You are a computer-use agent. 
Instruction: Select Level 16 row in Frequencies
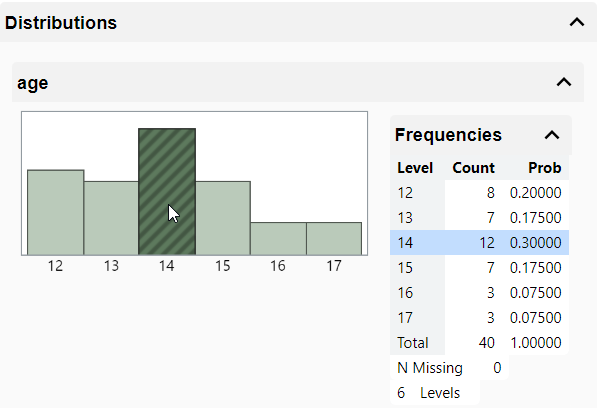479,293
